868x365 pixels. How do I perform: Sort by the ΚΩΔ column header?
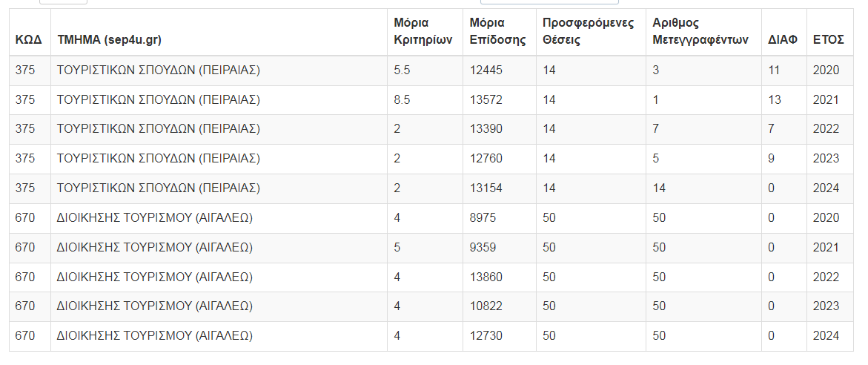point(28,40)
